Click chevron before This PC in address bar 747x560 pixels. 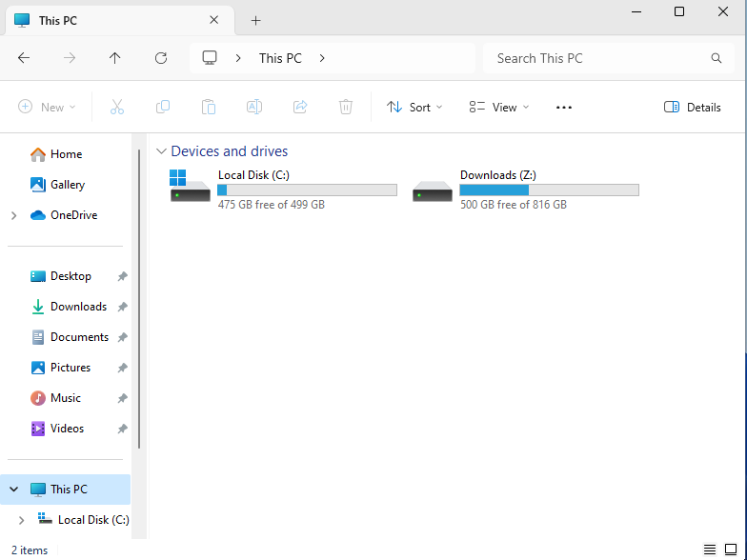(238, 58)
